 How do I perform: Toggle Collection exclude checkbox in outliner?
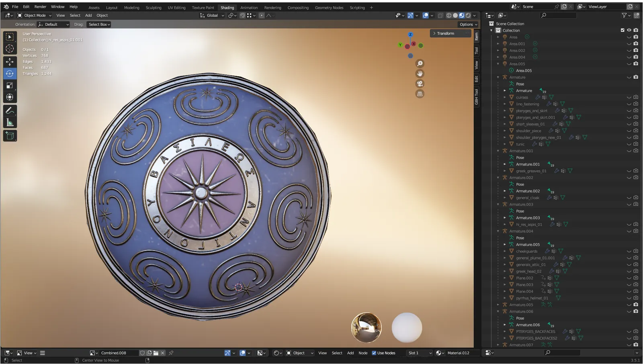[623, 30]
